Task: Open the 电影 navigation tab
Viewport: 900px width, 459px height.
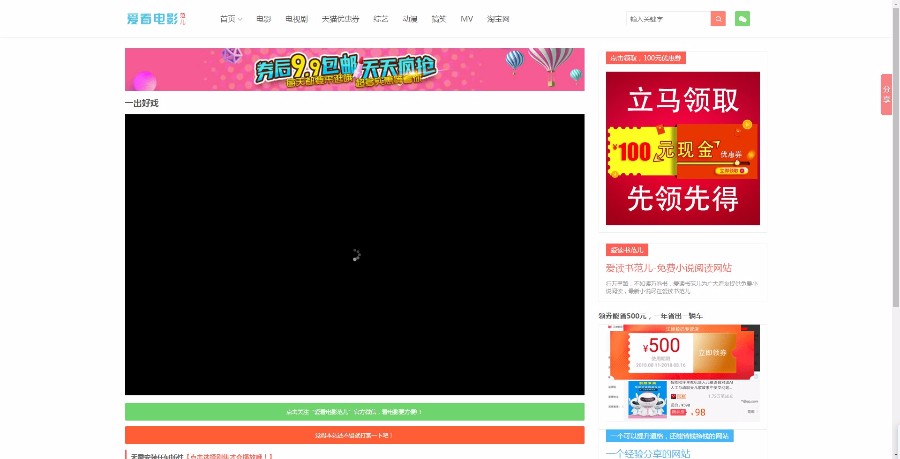Action: tap(263, 19)
